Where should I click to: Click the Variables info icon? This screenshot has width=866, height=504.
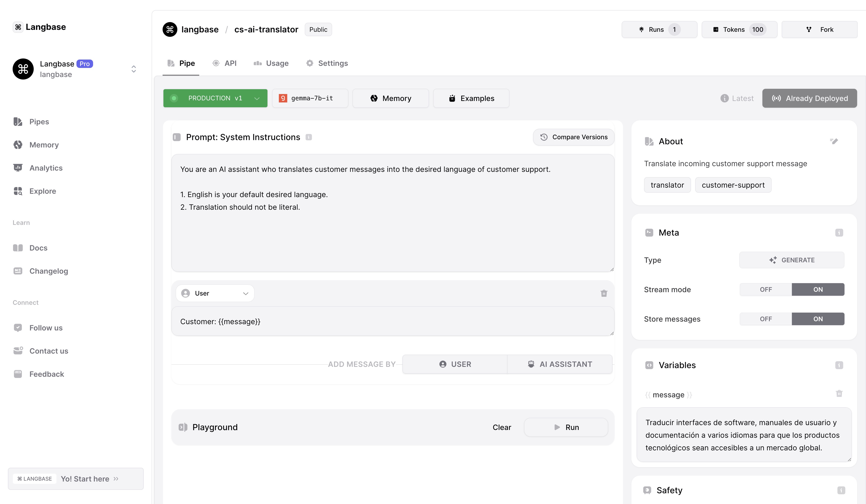tap(839, 365)
